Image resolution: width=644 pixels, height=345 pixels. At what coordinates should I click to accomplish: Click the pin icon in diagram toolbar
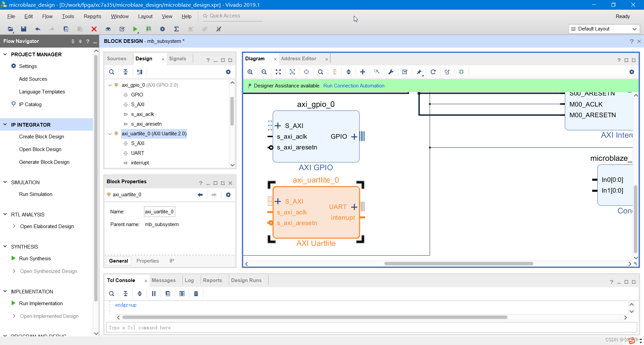419,72
